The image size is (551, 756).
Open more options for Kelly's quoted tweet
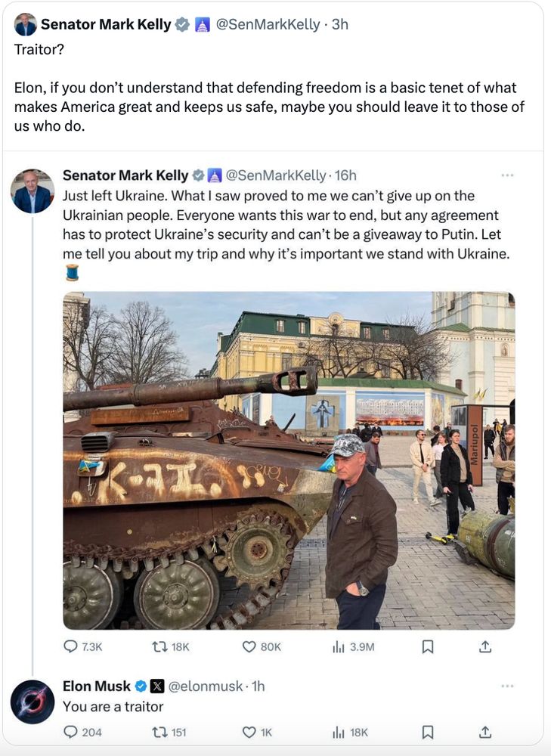pyautogui.click(x=507, y=175)
